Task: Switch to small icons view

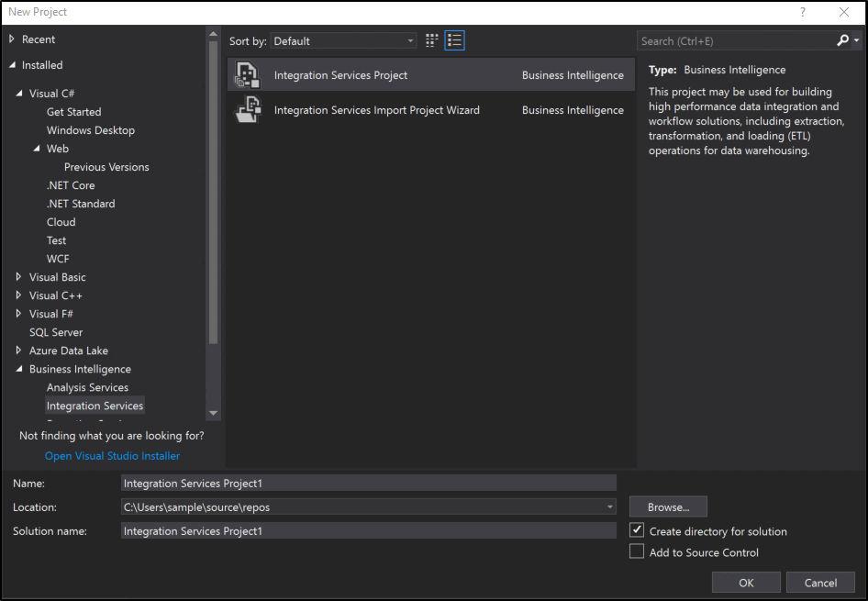Action: coord(431,40)
